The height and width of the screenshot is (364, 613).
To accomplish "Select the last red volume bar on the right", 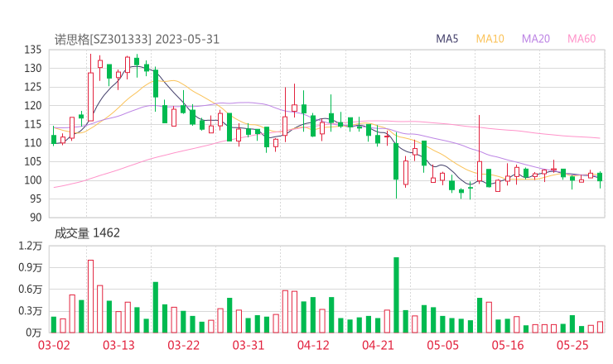I will tap(600, 328).
